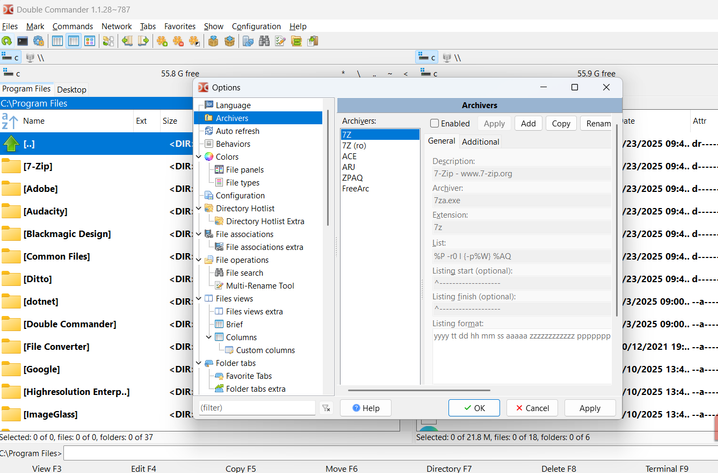Open the 7-Zip folder icon

coord(11,166)
